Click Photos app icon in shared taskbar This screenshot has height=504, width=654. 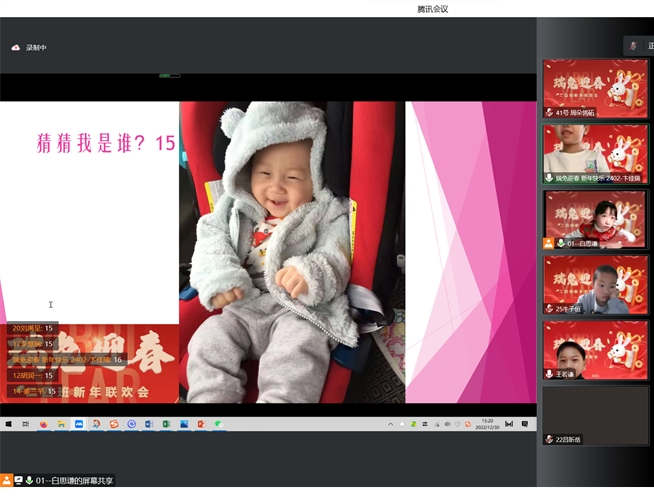pos(184,424)
